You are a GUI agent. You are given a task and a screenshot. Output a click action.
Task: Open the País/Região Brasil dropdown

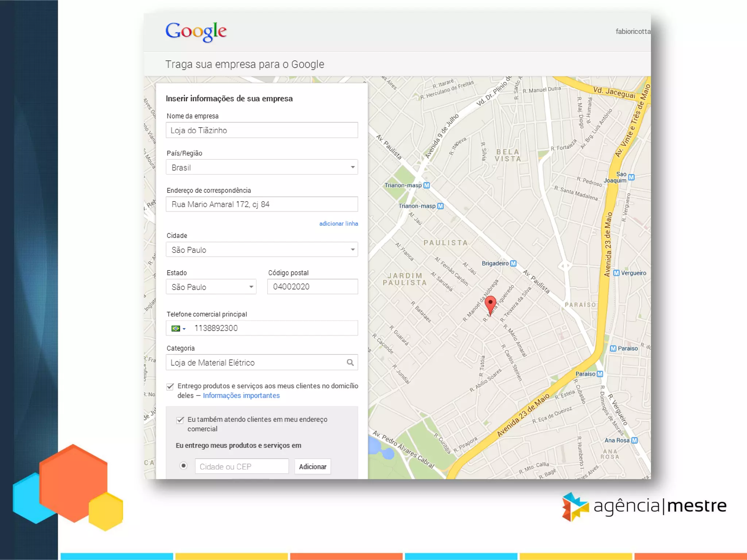click(x=262, y=167)
